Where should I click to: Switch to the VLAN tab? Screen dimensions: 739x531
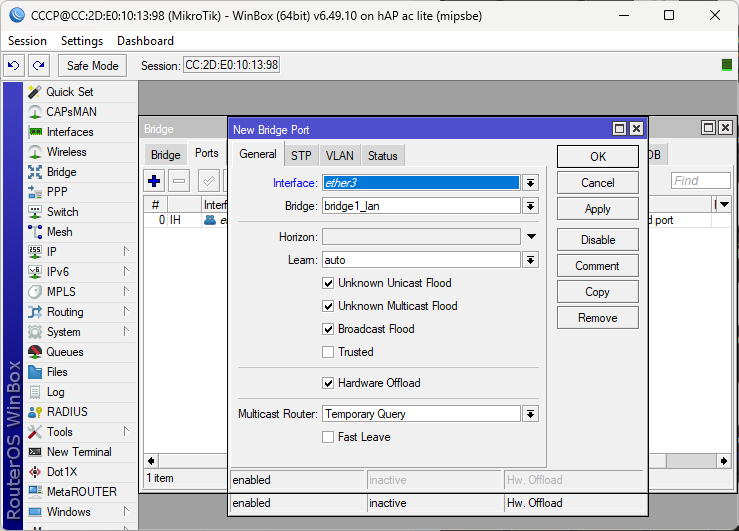click(x=340, y=156)
